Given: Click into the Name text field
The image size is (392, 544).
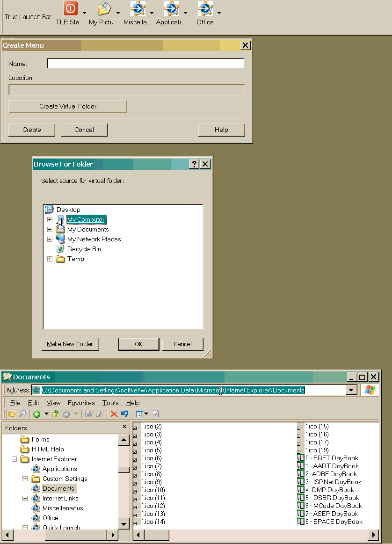Looking at the screenshot, I should (145, 64).
